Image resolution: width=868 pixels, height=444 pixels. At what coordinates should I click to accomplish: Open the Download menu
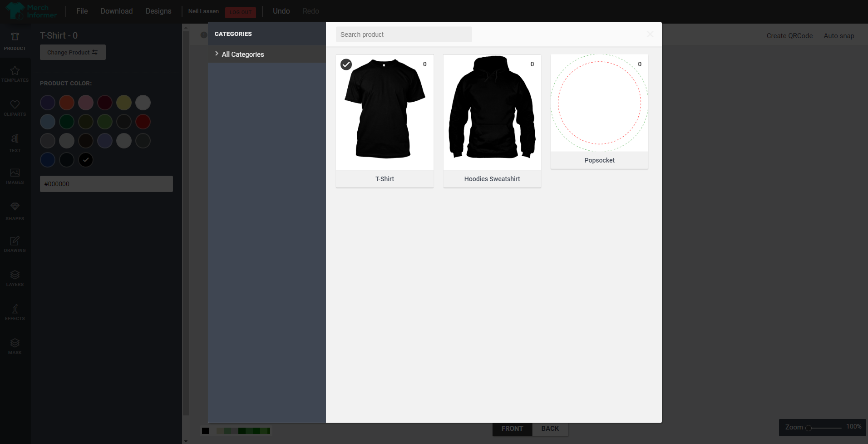pos(116,11)
